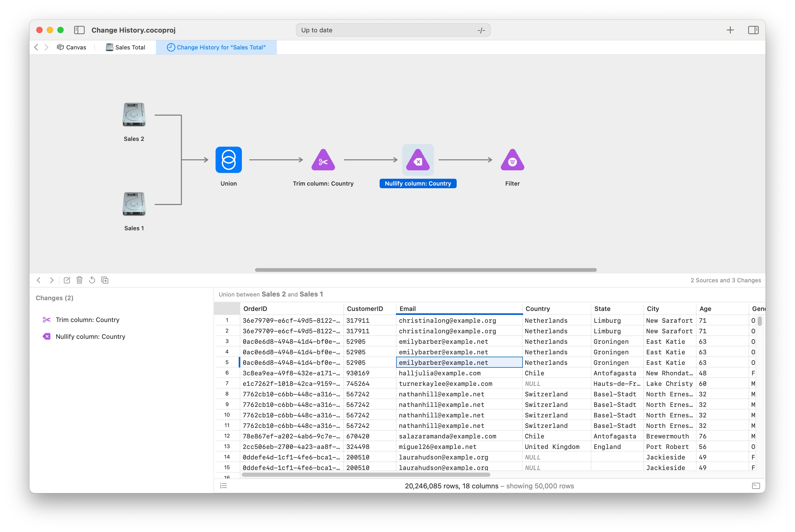Click the Sales 1 data source icon
The image size is (795, 532).
click(134, 204)
